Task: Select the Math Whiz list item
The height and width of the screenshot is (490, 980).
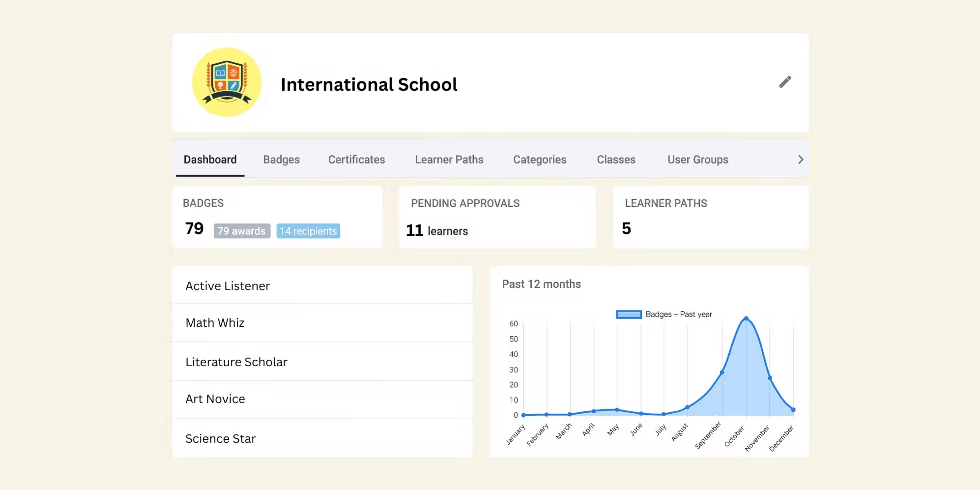Action: tap(215, 323)
